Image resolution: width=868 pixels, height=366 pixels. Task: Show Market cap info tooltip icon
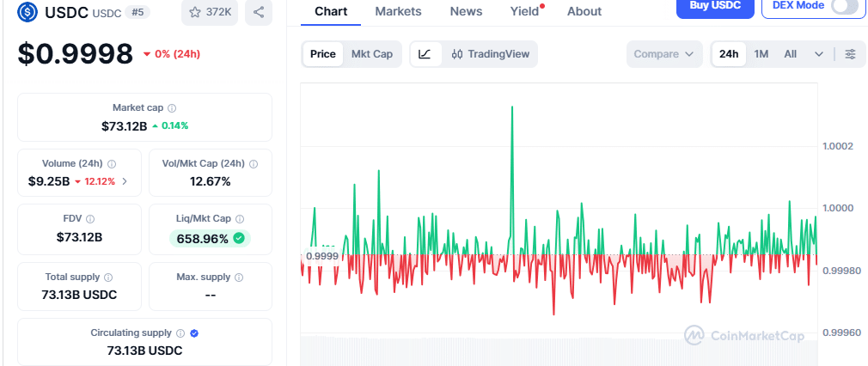tap(172, 108)
